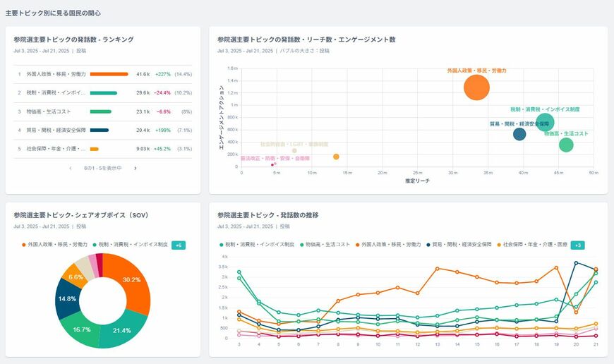This screenshot has height=364, width=614.
Task: Select the 物価高・生活コスト green bubble
Action: pos(566,145)
